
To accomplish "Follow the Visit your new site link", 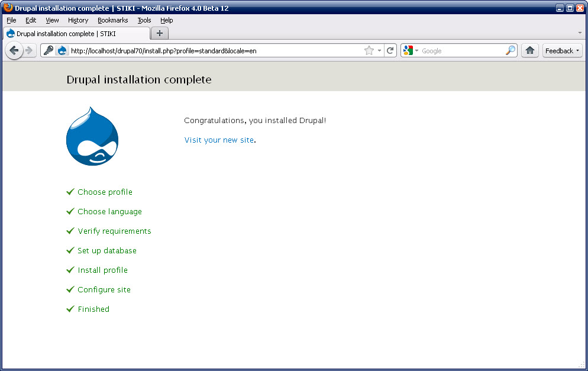I will coord(219,140).
